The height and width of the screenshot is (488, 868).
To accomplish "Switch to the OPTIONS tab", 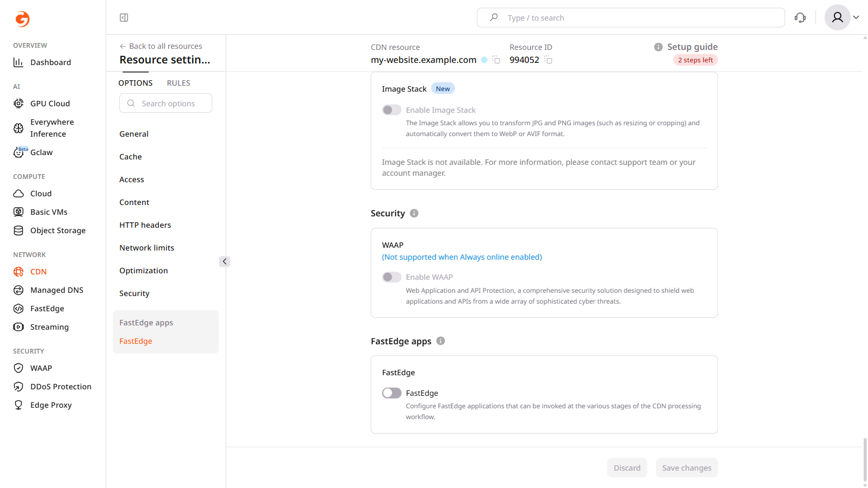I will coord(136,83).
